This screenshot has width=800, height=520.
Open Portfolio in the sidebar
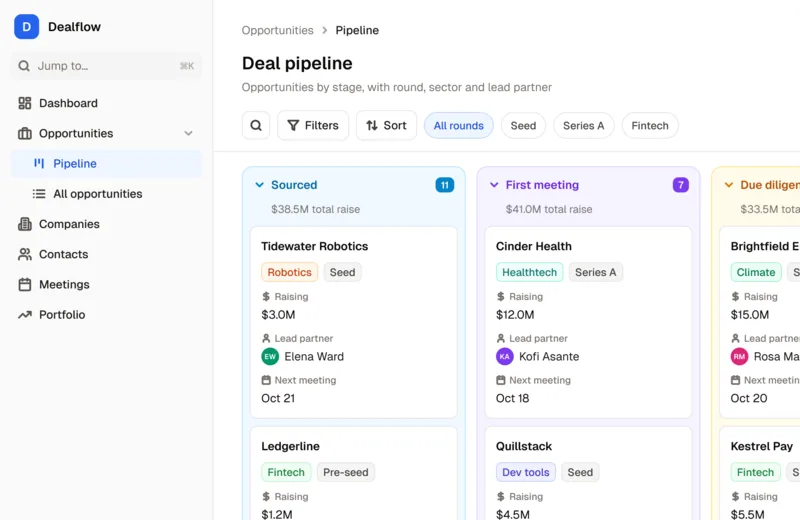(x=106, y=314)
